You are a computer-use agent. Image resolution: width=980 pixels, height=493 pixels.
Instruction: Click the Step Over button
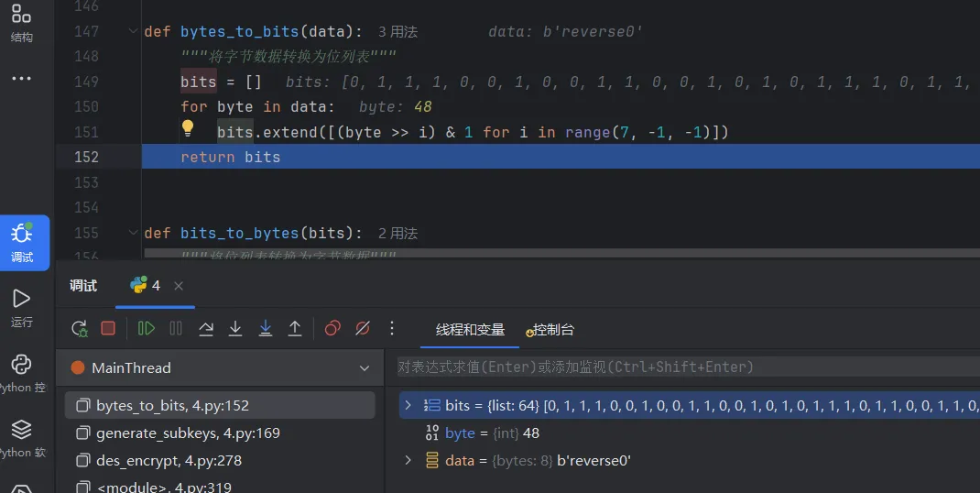206,328
